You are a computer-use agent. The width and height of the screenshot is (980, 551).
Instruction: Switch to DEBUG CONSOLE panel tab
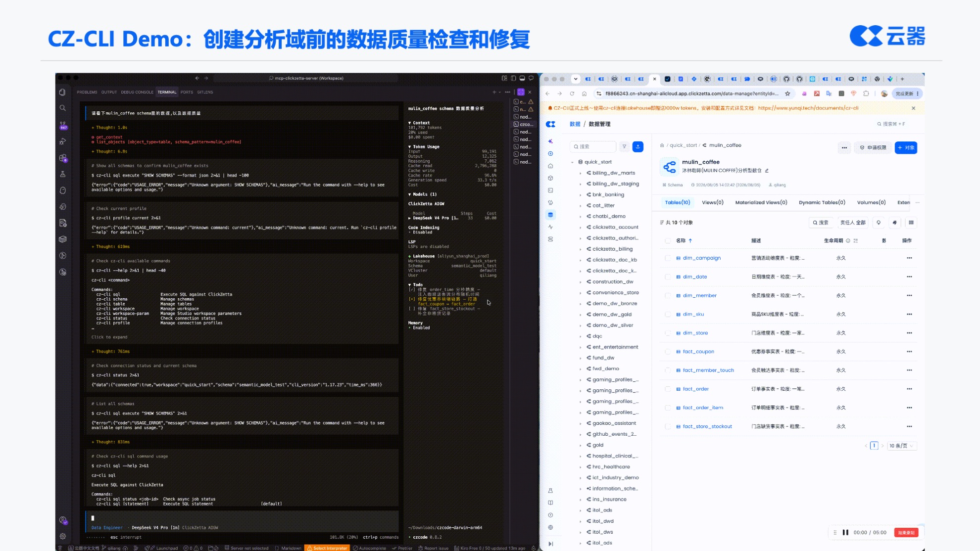(x=137, y=92)
